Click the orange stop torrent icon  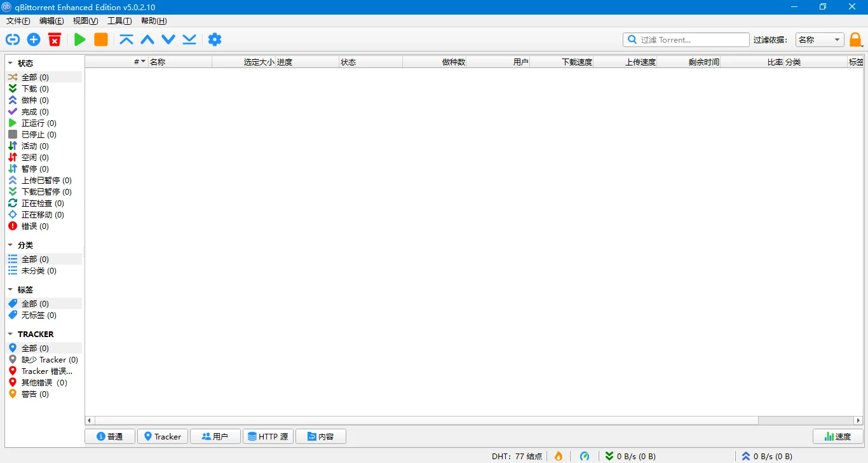tap(100, 39)
